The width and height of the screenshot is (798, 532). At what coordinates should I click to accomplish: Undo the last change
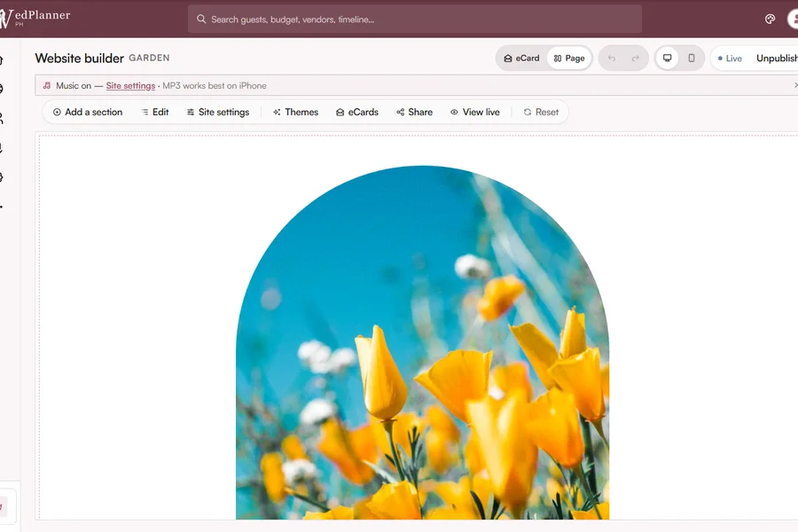612,59
